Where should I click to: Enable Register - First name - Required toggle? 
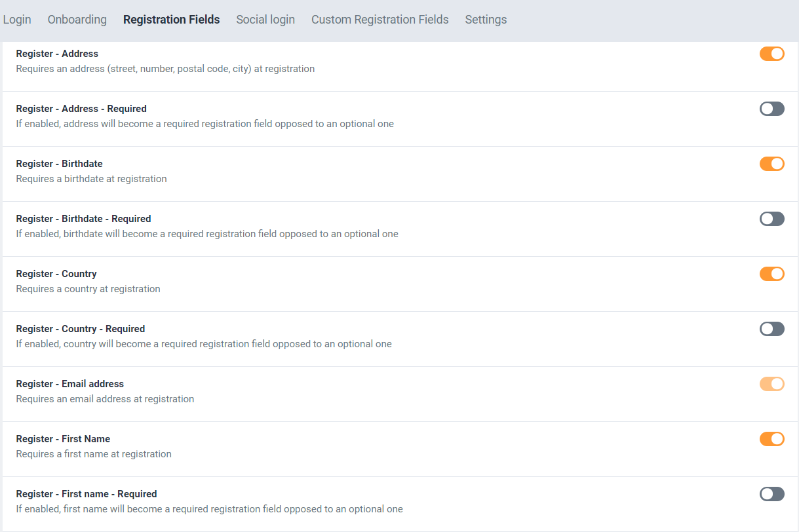(x=771, y=494)
